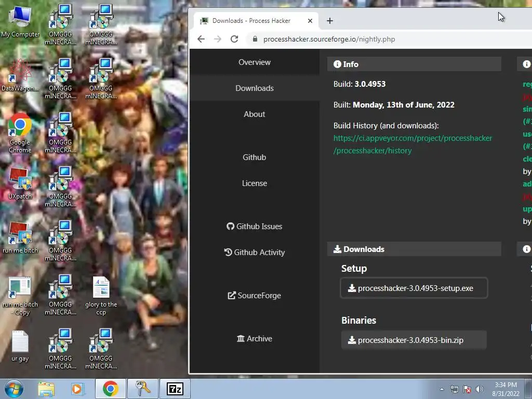Screen dimensions: 532x399
Task: Follow the appveyor build history link
Action: click(413, 144)
